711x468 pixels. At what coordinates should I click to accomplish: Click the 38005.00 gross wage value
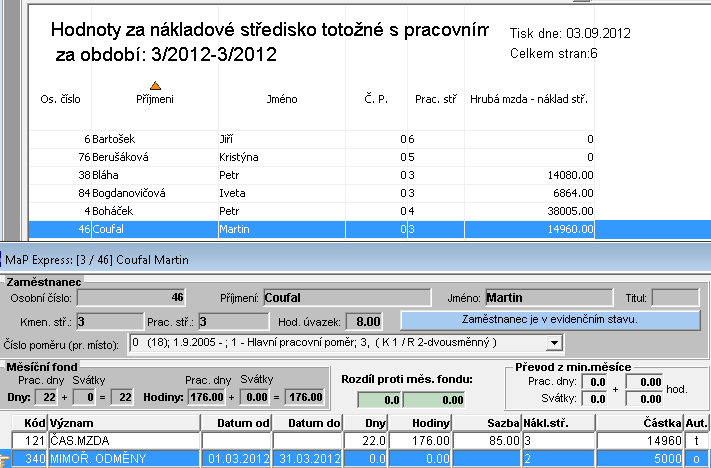coord(570,211)
